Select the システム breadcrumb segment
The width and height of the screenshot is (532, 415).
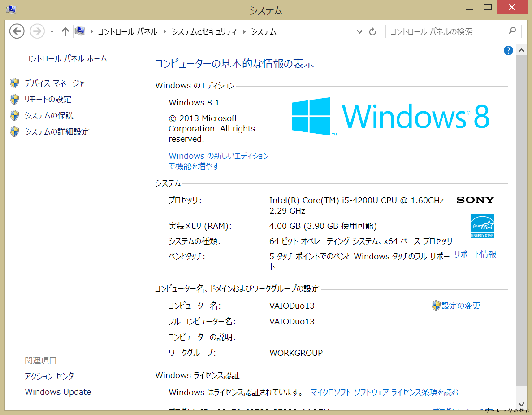pyautogui.click(x=263, y=31)
